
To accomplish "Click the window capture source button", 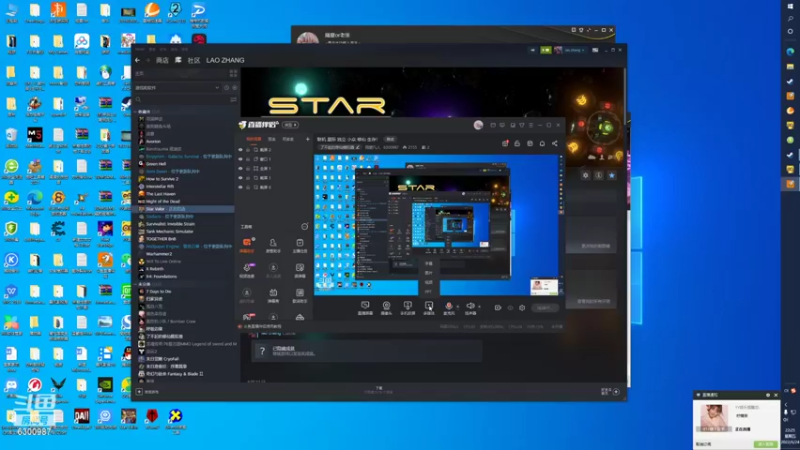I will click(429, 308).
